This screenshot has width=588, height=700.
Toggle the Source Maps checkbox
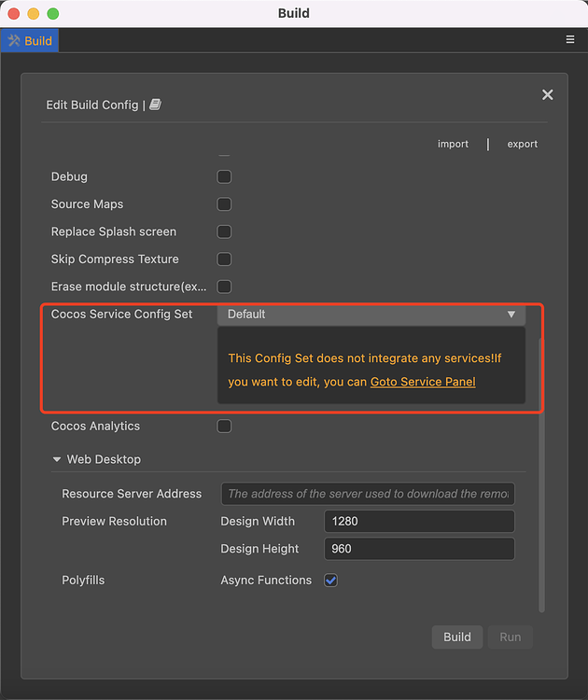224,204
